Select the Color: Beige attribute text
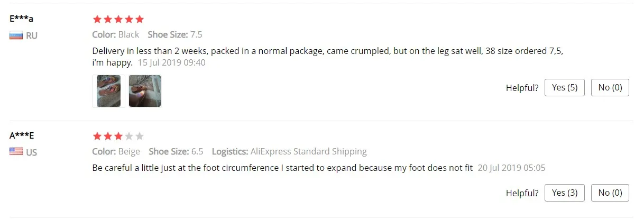This screenshot has width=644, height=219. pos(116,151)
